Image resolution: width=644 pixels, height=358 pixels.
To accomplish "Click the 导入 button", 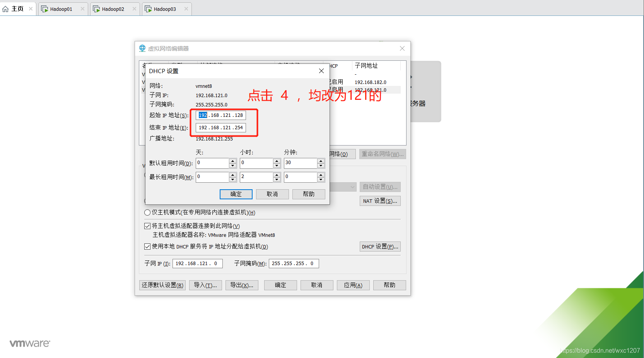I will tap(205, 285).
